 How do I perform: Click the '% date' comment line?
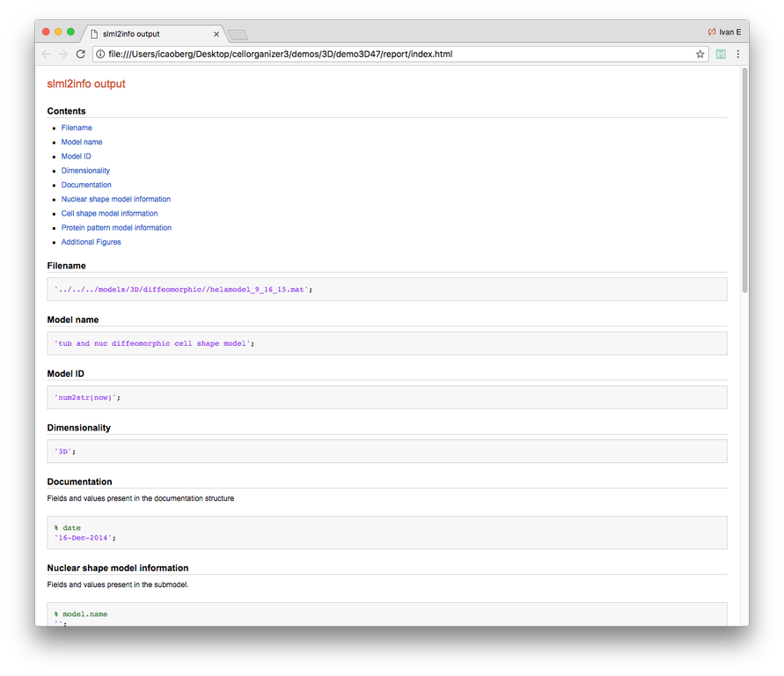pos(68,528)
